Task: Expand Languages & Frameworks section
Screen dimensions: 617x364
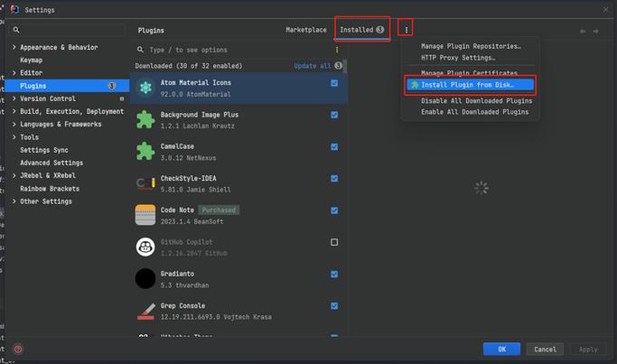Action: click(14, 125)
